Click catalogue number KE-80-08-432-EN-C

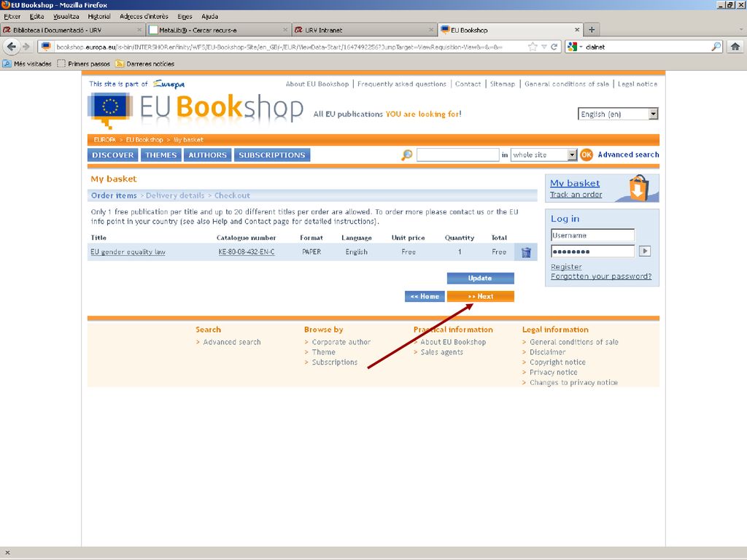tap(247, 252)
